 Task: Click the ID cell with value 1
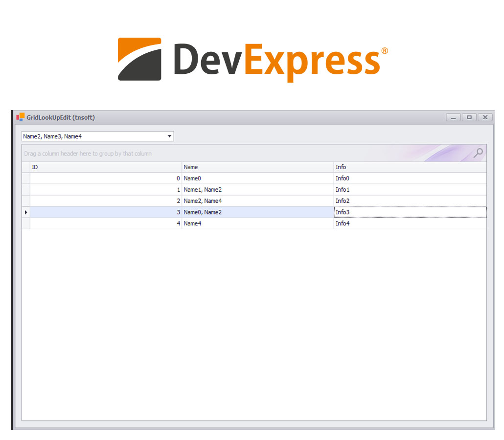pos(106,190)
